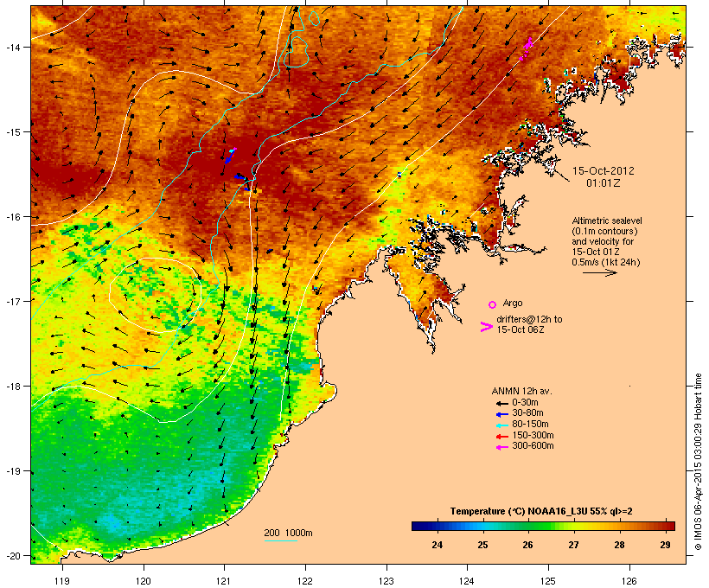Image resolution: width=709 pixels, height=588 pixels.
Task: Click the colorbar tick label '29'
Action: (665, 545)
